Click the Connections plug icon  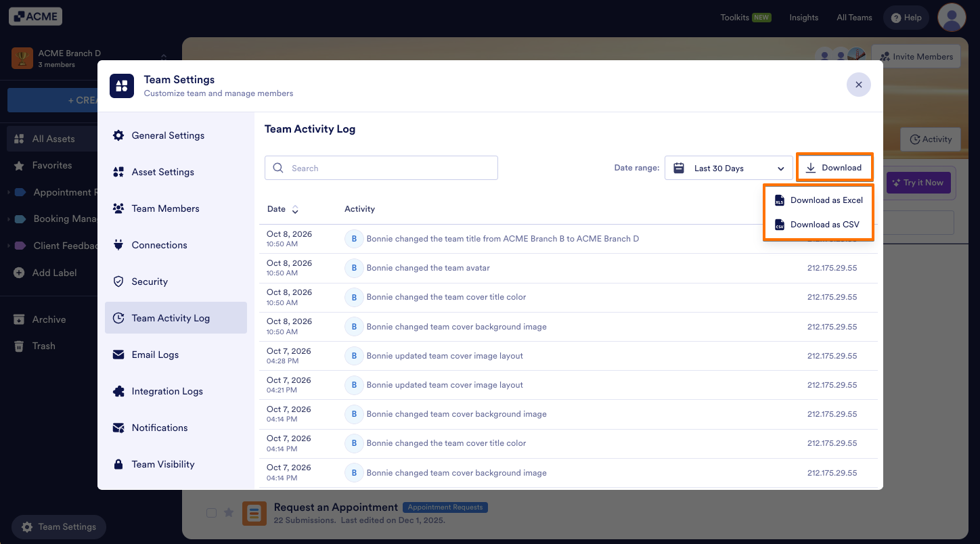pyautogui.click(x=118, y=245)
